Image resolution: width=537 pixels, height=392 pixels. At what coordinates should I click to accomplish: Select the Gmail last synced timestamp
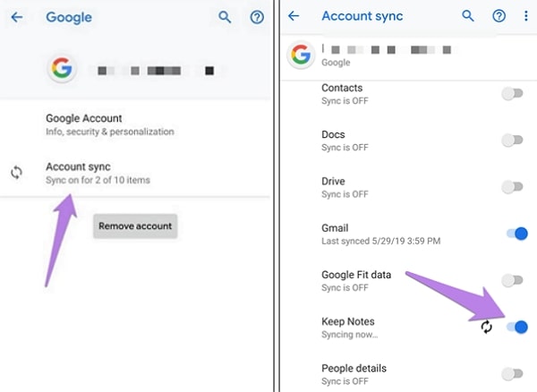tap(381, 241)
